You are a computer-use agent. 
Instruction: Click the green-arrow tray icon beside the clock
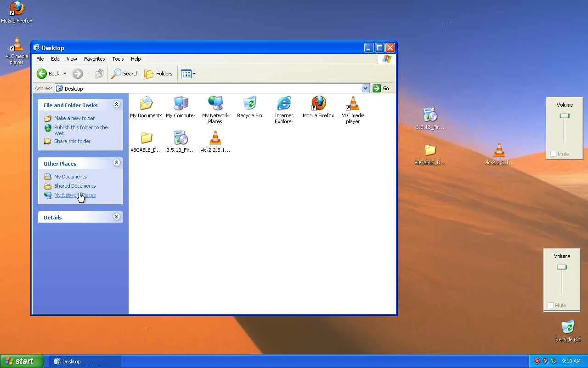pos(554,361)
